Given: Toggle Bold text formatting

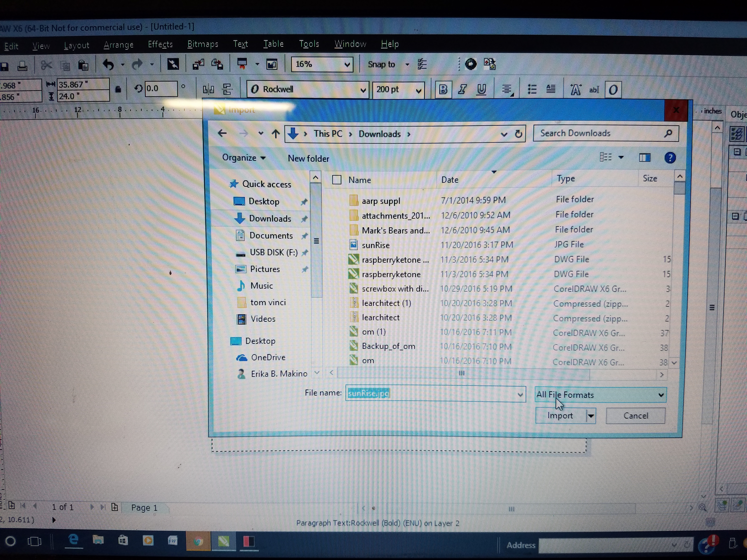Looking at the screenshot, I should (x=443, y=89).
